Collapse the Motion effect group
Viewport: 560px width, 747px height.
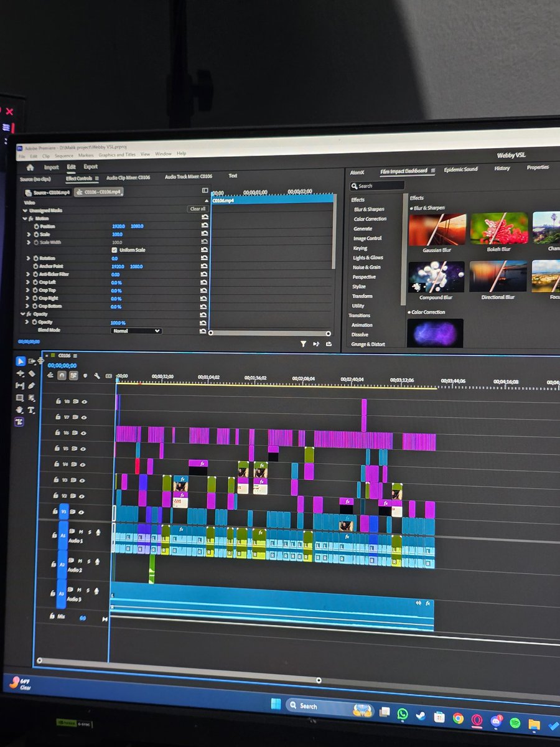24,218
